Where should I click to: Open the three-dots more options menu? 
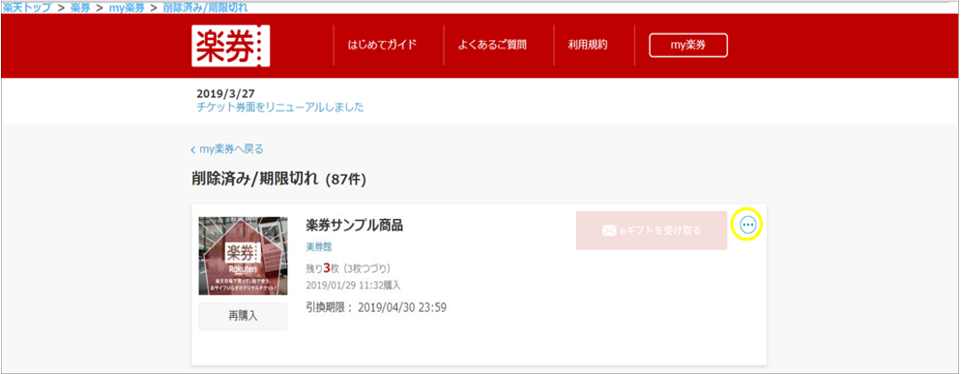tap(748, 225)
